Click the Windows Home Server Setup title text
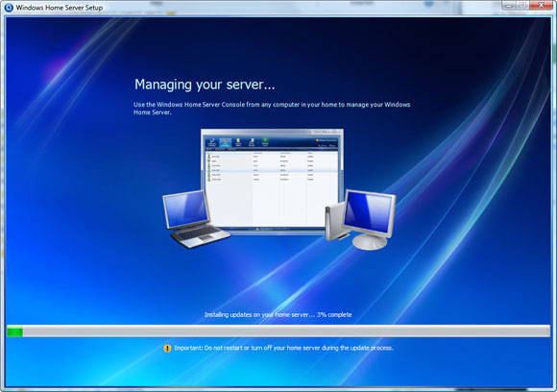The image size is (557, 392). coord(60,8)
